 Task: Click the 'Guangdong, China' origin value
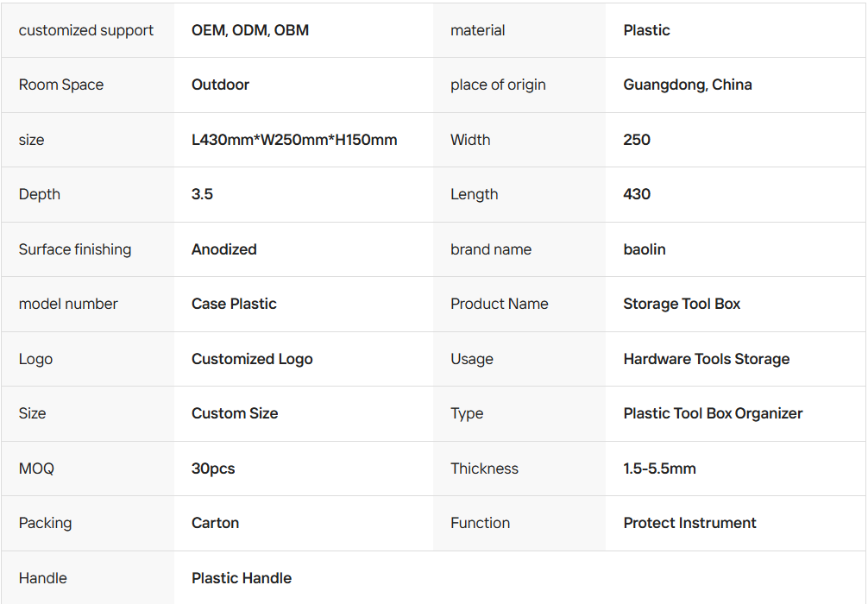[x=688, y=85]
